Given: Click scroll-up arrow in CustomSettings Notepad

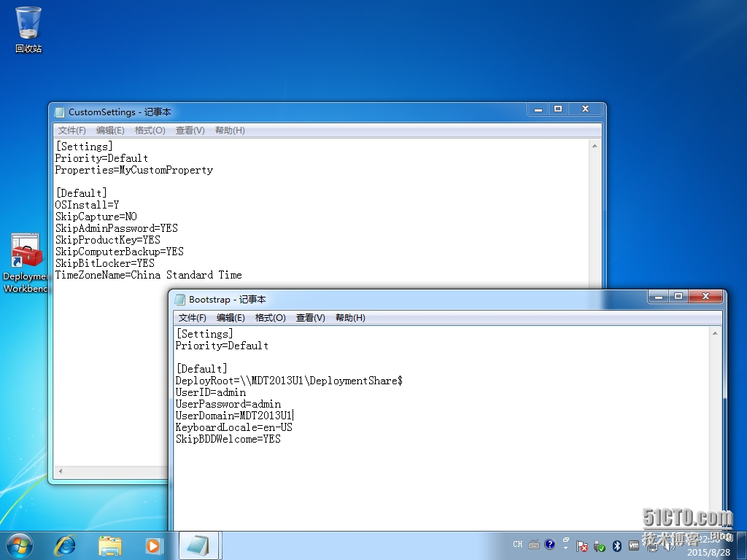Looking at the screenshot, I should (595, 146).
